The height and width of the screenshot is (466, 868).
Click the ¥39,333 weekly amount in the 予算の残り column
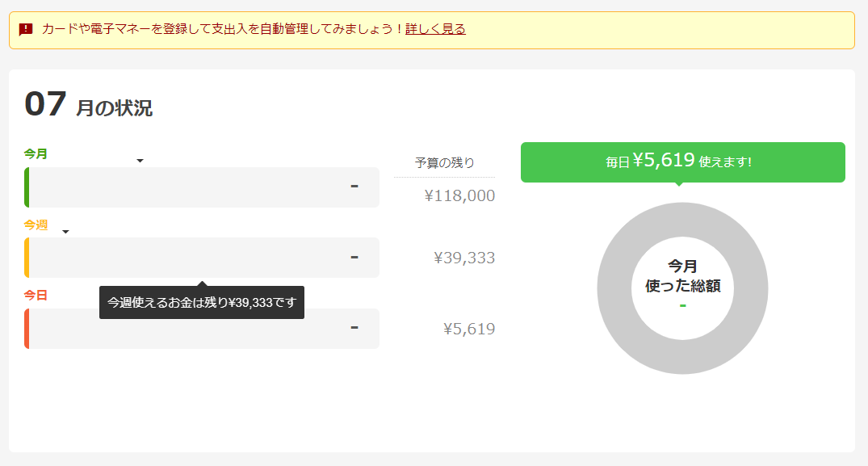pyautogui.click(x=464, y=258)
